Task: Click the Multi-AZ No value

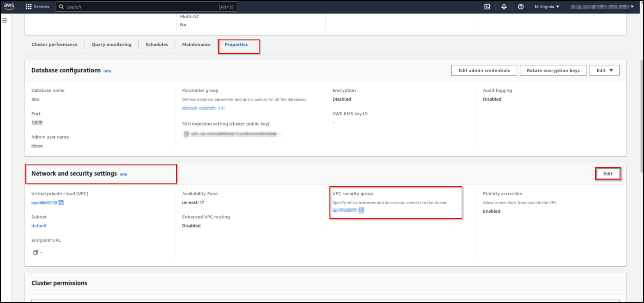Action: coord(183,25)
